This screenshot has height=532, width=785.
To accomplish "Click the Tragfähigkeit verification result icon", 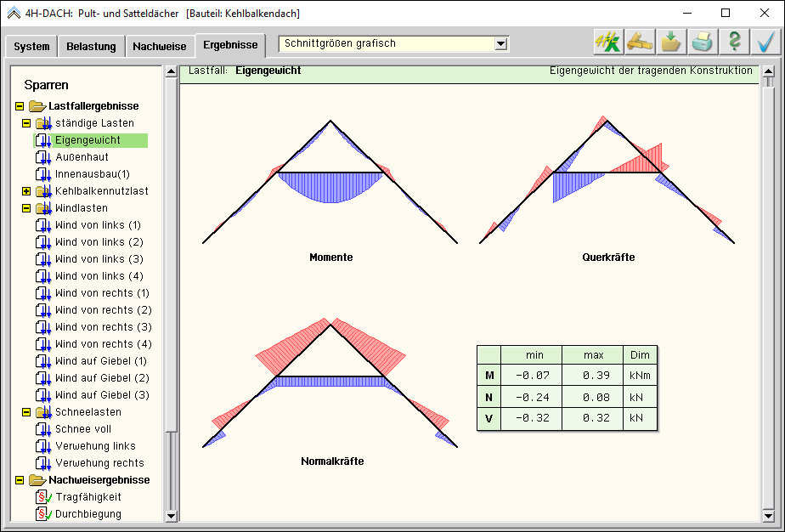I will tap(42, 497).
